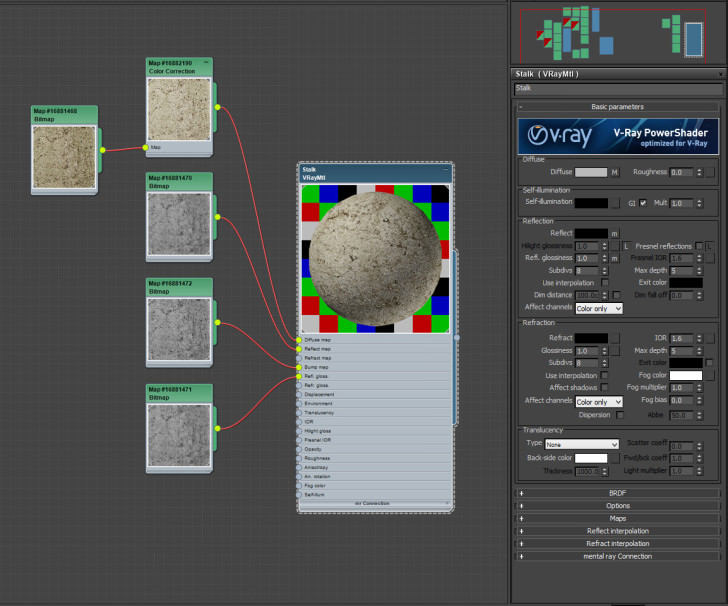
Task: Click the Refl. glossiness map button m
Action: coord(615,258)
